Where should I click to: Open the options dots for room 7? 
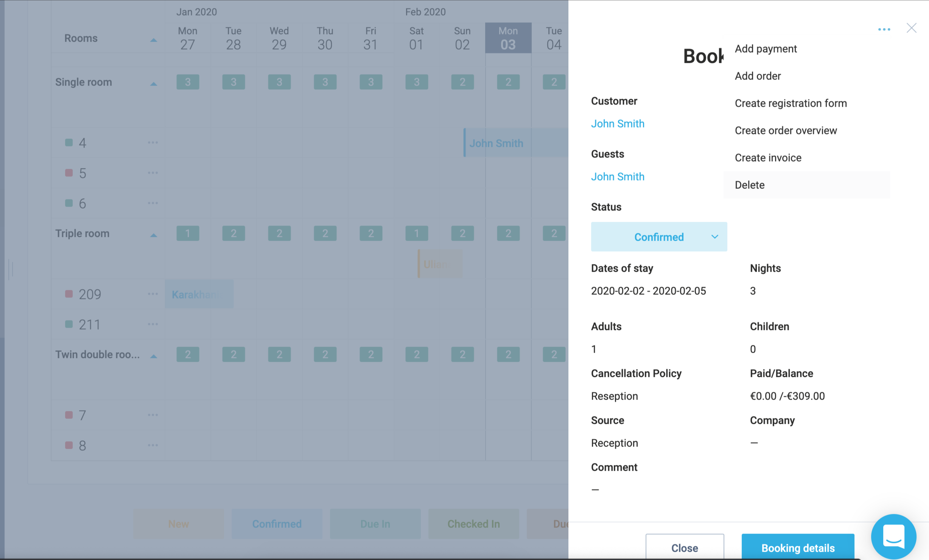point(153,415)
